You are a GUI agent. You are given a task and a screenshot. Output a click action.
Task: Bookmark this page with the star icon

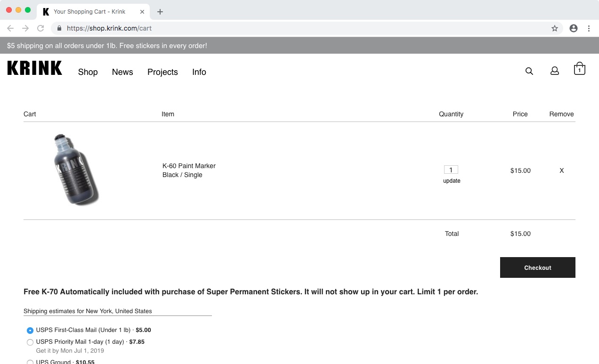point(555,28)
